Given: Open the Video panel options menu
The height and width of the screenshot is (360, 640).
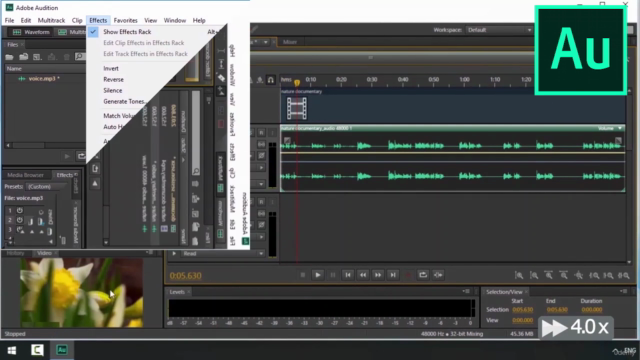Looking at the screenshot, I should click(149, 253).
